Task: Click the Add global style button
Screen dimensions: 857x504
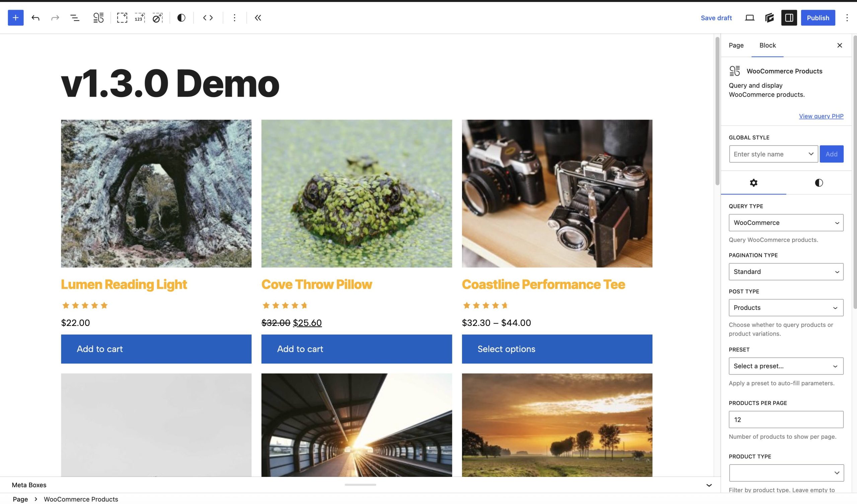Action: (x=832, y=154)
